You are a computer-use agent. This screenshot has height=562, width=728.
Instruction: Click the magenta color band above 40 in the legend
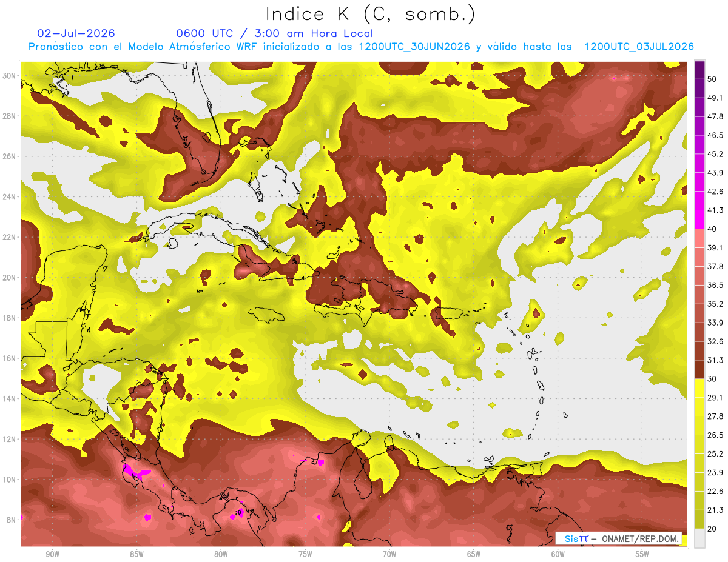699,219
